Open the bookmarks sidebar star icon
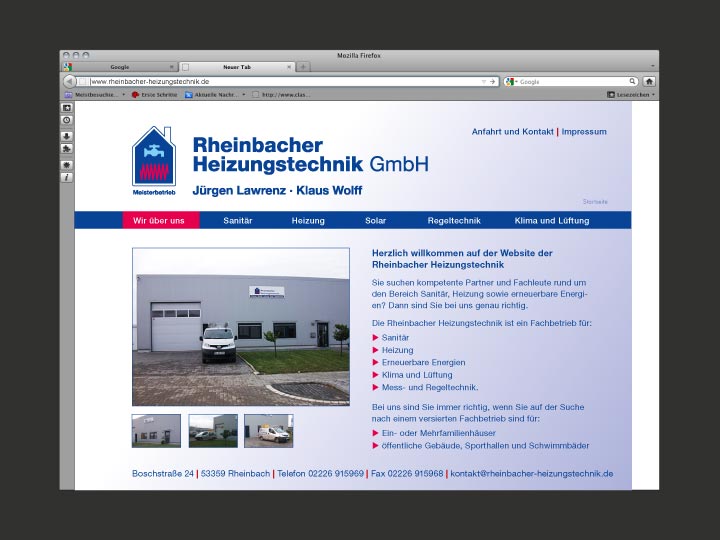The width and height of the screenshot is (720, 540). (x=67, y=108)
